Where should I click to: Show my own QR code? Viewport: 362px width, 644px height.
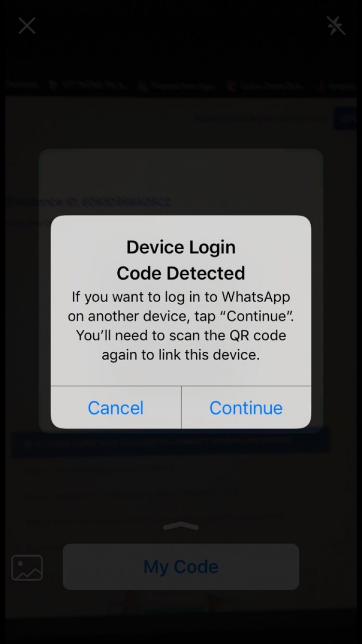[x=181, y=567]
